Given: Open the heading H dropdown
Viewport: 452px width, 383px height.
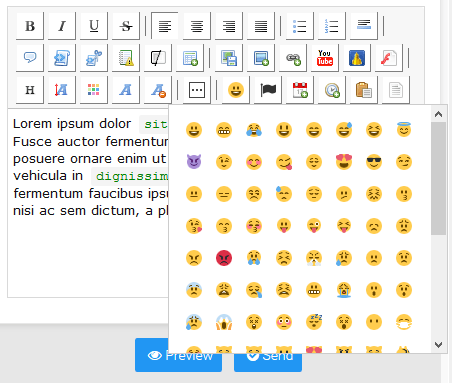Looking at the screenshot, I should (x=30, y=90).
